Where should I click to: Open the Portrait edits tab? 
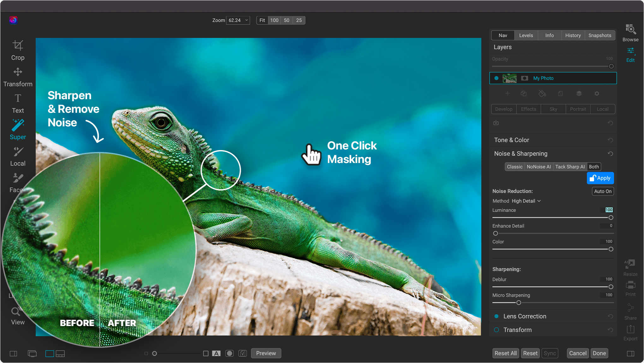[578, 109]
